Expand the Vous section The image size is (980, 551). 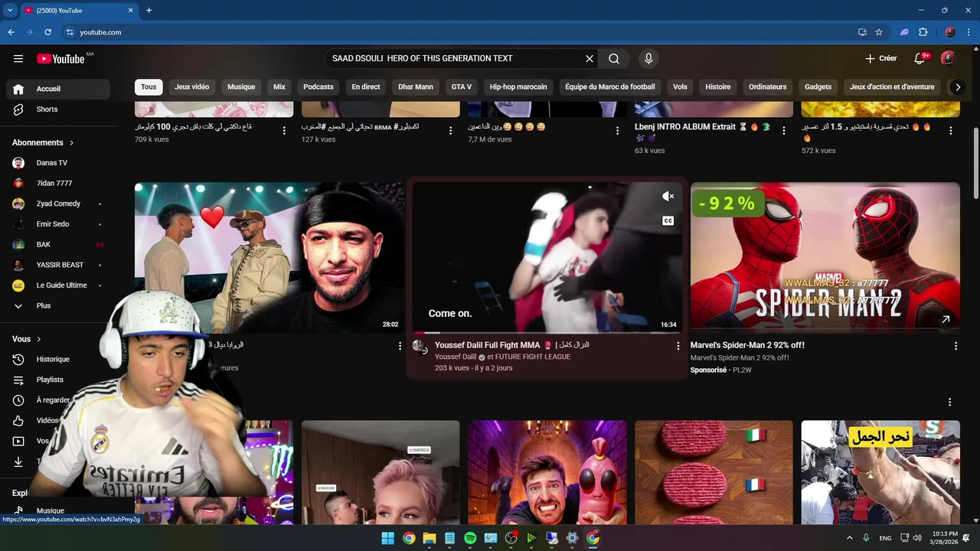(x=27, y=339)
